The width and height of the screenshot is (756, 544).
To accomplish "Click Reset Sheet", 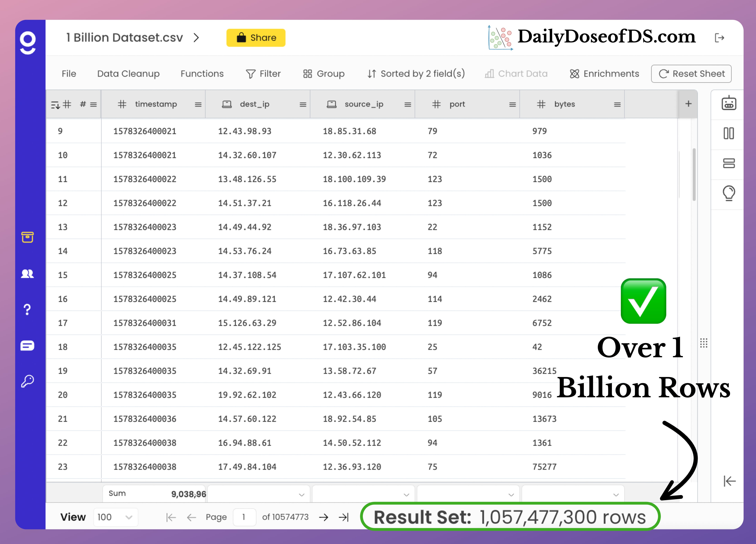I will (x=691, y=74).
